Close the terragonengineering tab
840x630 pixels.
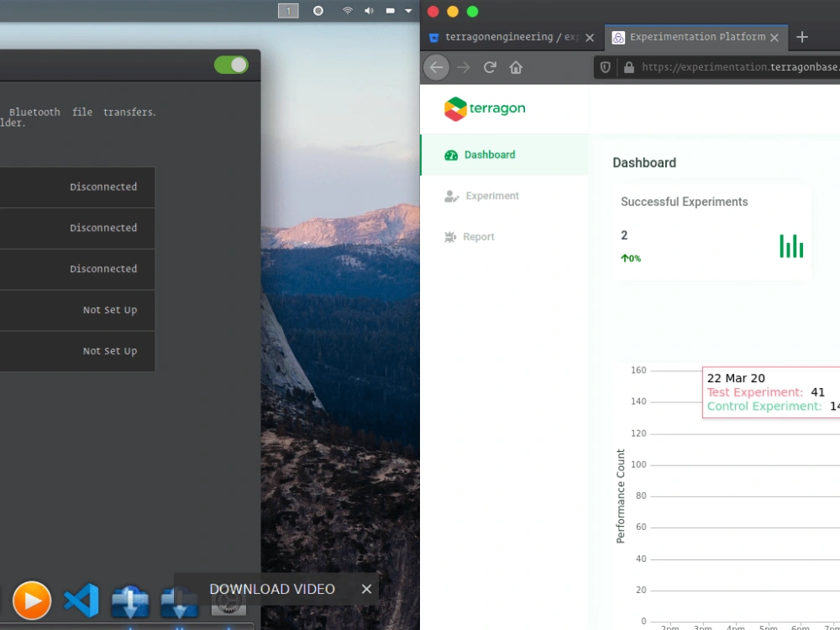tap(590, 38)
